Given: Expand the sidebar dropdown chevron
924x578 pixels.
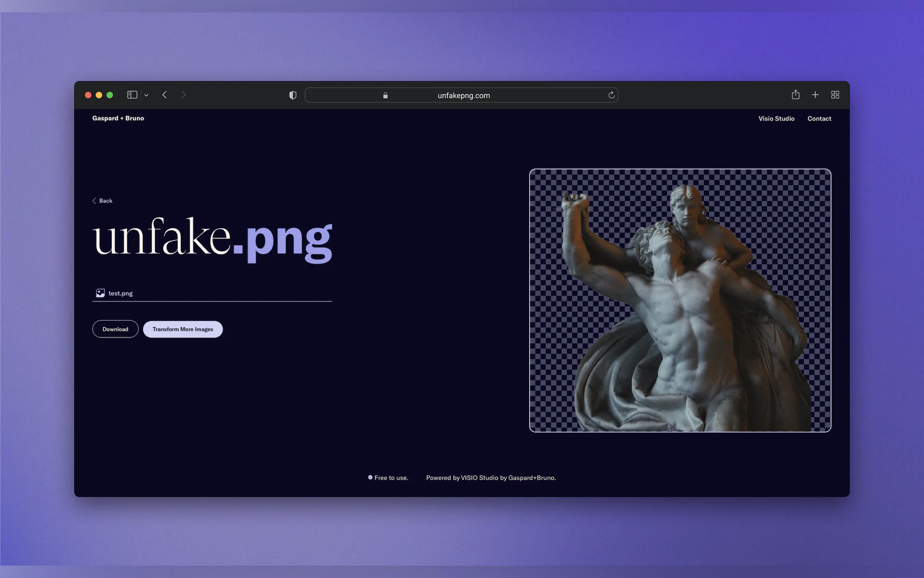Looking at the screenshot, I should 146,95.
